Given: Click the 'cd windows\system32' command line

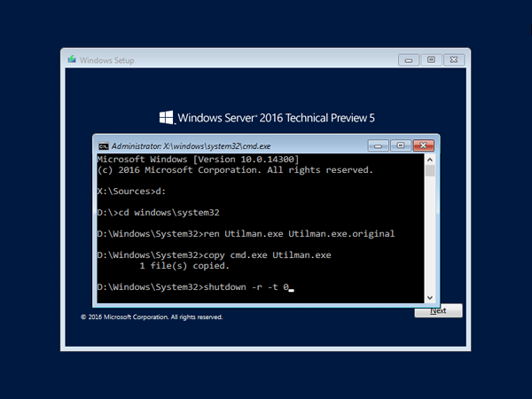Looking at the screenshot, I should (159, 213).
